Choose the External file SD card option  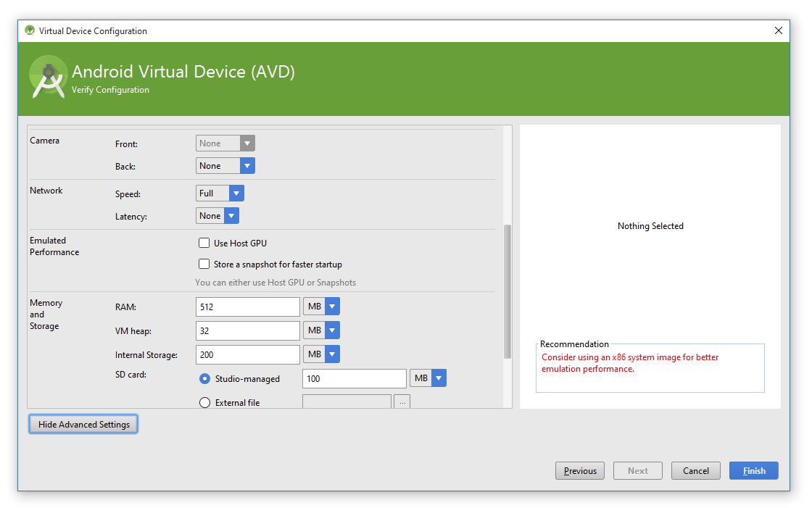coord(204,402)
